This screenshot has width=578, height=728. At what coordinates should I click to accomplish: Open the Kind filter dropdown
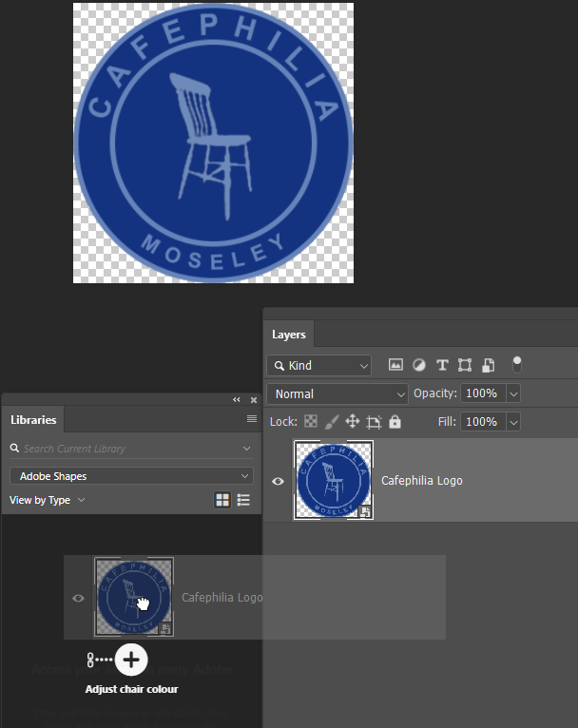pos(318,365)
